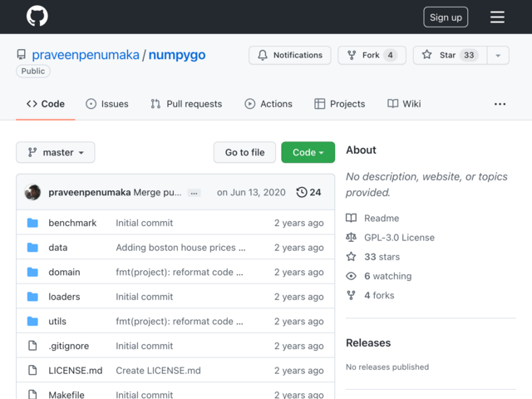Viewport: 532px width, 399px height.
Task: Open 'Create LICENSE.md' commit message
Action: point(158,371)
